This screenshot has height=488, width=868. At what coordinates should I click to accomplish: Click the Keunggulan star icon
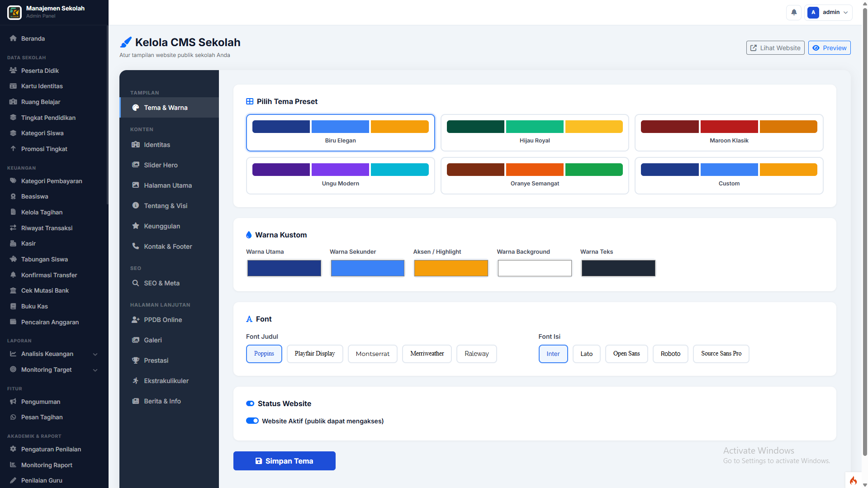tap(136, 226)
